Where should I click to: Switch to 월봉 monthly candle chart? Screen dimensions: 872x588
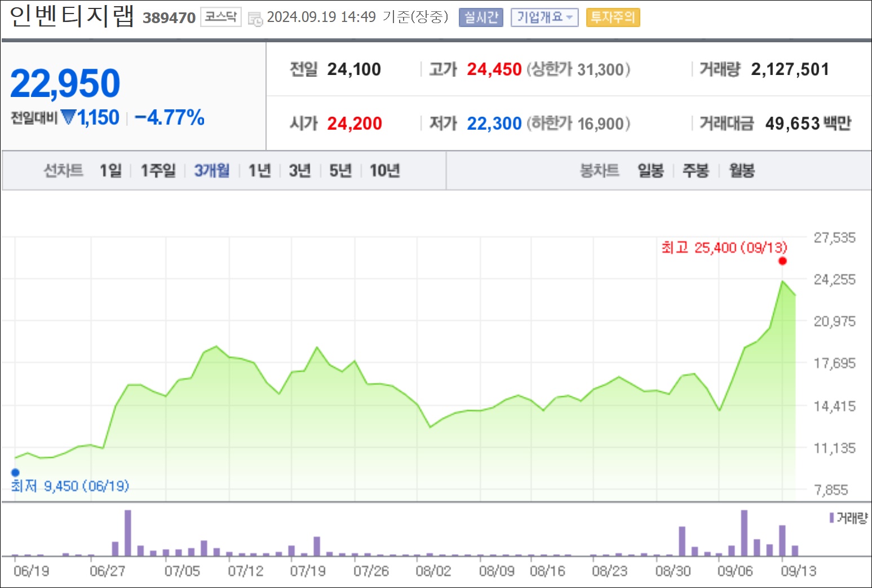742,170
